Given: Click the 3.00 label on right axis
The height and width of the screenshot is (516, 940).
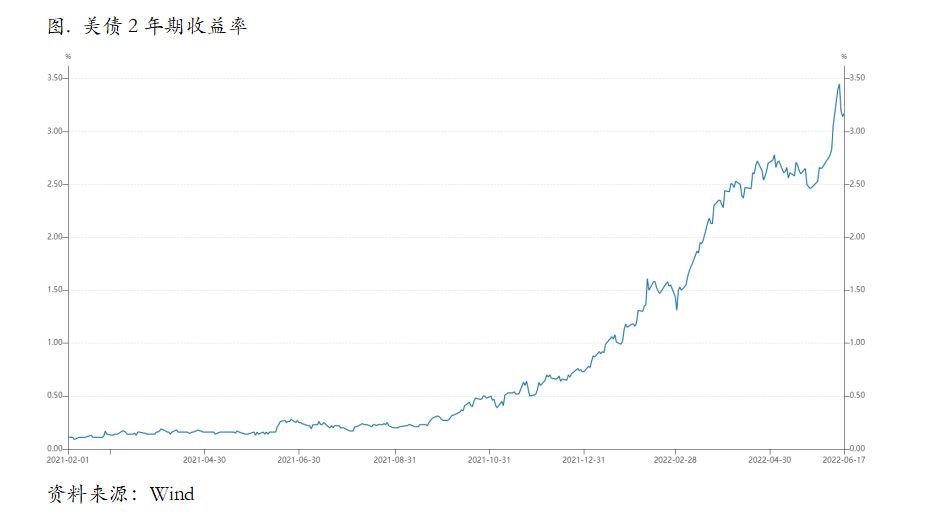Looking at the screenshot, I should tap(857, 131).
